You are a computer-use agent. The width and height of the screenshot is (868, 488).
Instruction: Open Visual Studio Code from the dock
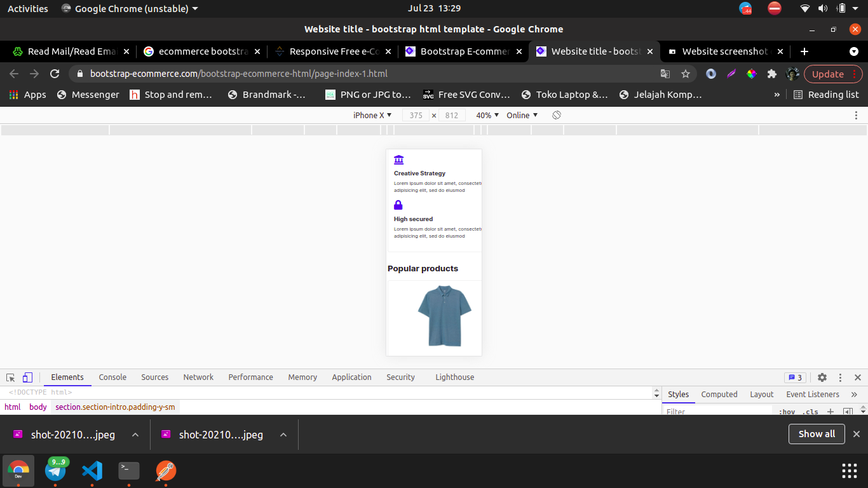(x=92, y=471)
